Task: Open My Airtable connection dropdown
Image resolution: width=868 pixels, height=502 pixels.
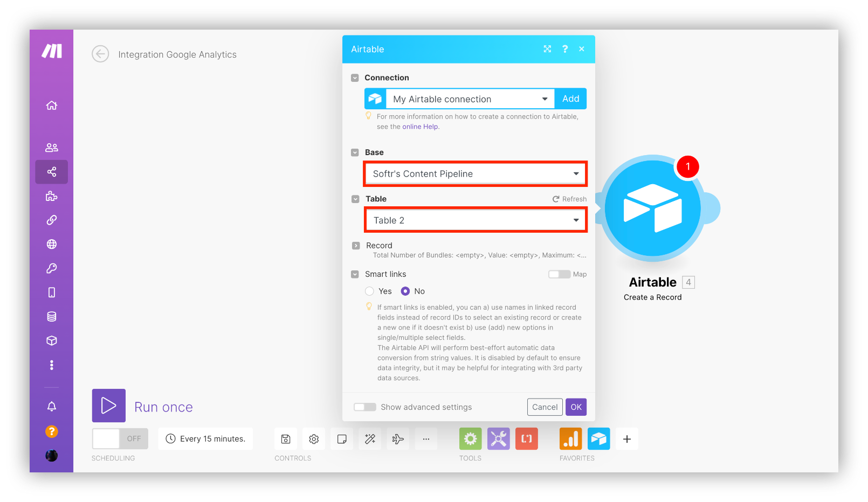Action: [470, 99]
